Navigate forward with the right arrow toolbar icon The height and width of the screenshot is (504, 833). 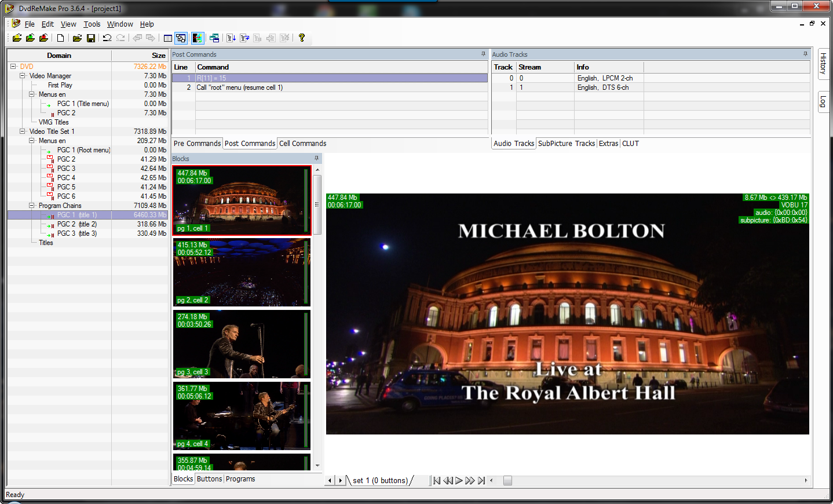coord(151,38)
